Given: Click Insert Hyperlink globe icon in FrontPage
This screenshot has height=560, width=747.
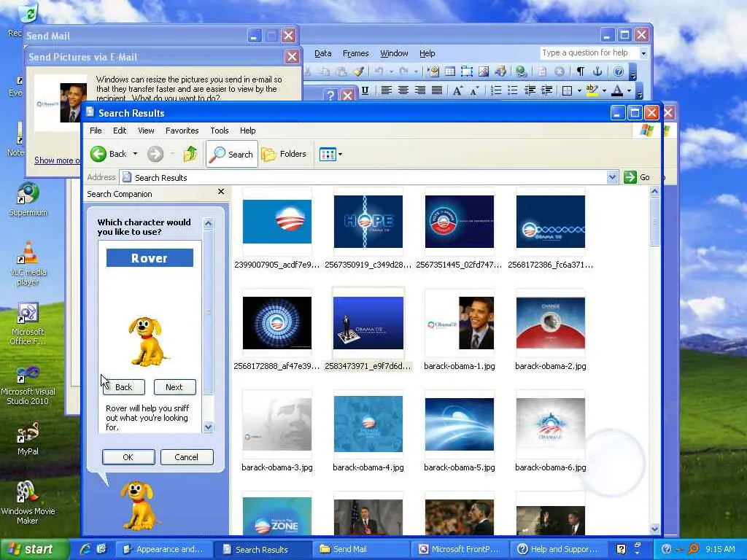Looking at the screenshot, I should tap(521, 71).
